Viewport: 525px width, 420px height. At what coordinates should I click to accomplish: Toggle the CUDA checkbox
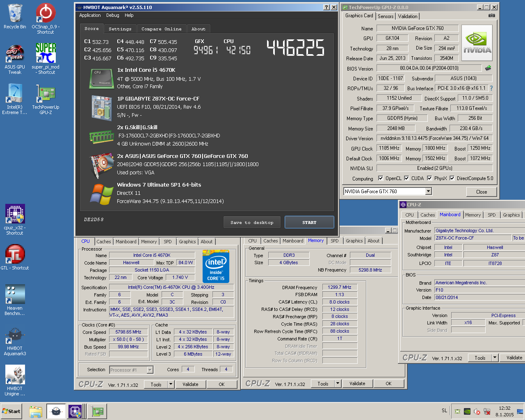pos(406,178)
